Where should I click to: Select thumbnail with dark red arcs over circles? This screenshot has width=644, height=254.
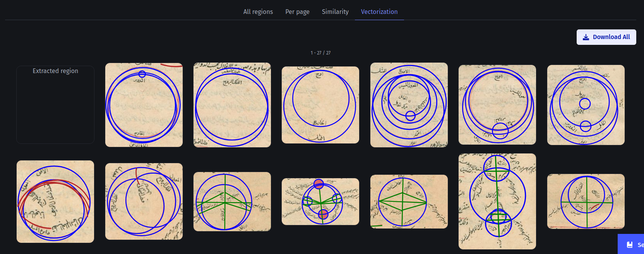[x=55, y=201]
